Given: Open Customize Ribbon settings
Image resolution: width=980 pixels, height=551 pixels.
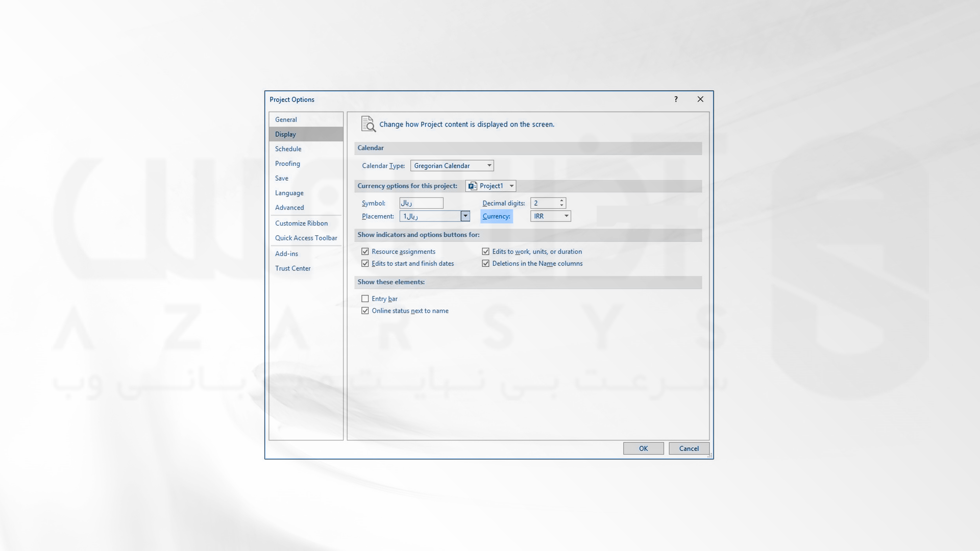Looking at the screenshot, I should [x=306, y=223].
